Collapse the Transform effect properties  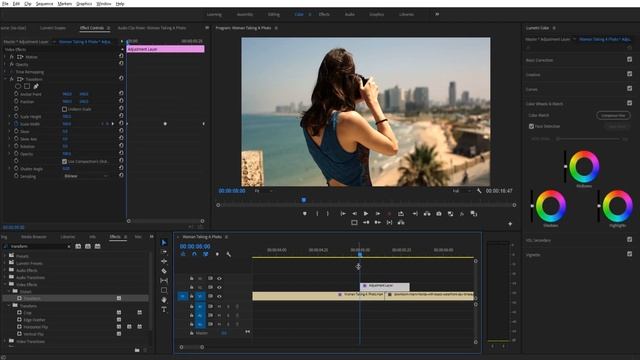click(x=5, y=79)
